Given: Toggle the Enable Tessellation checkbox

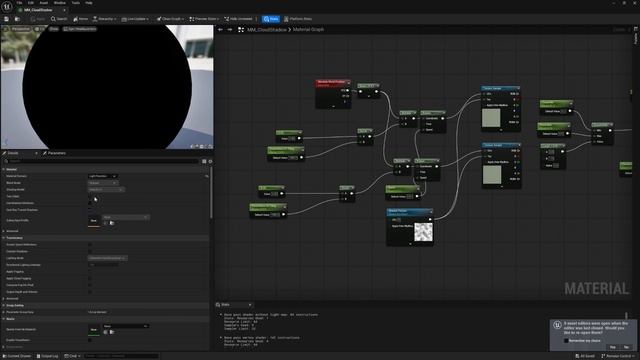Looking at the screenshot, I should 90,340.
